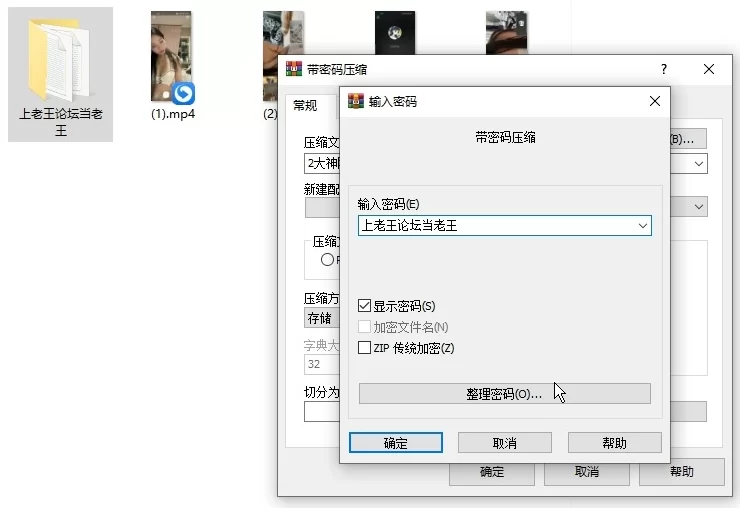The width and height of the screenshot is (740, 508).
Task: Open the 压缩方式 存储 dropdown
Action: [322, 318]
